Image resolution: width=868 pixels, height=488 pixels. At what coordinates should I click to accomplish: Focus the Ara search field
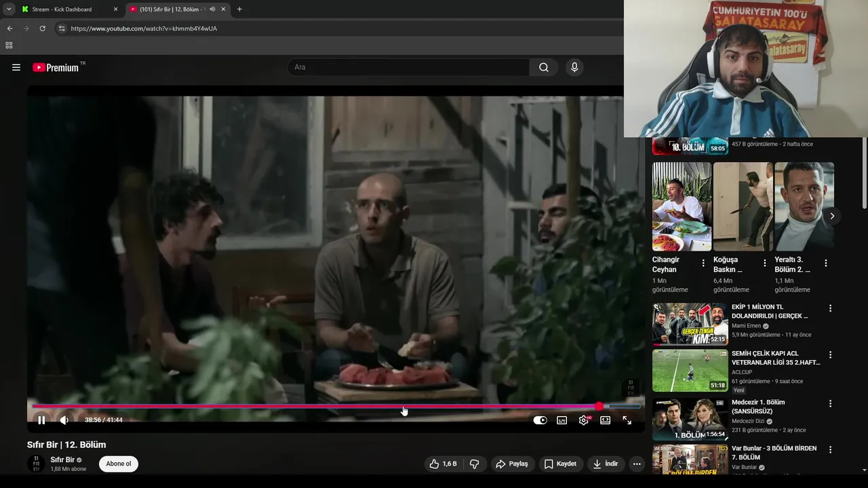point(408,67)
